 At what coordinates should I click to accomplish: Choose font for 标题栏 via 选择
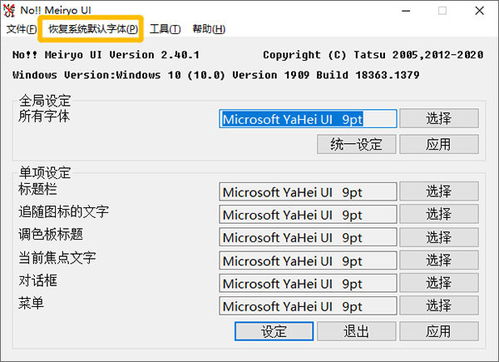click(439, 191)
